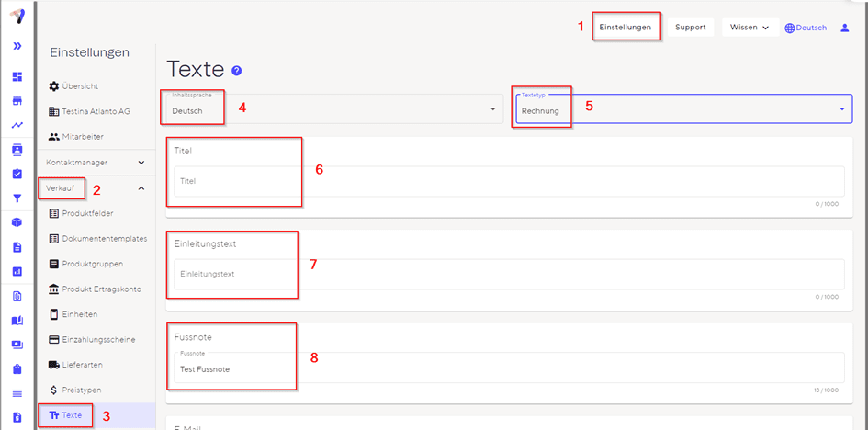Click the trend line chart icon

coord(17,125)
